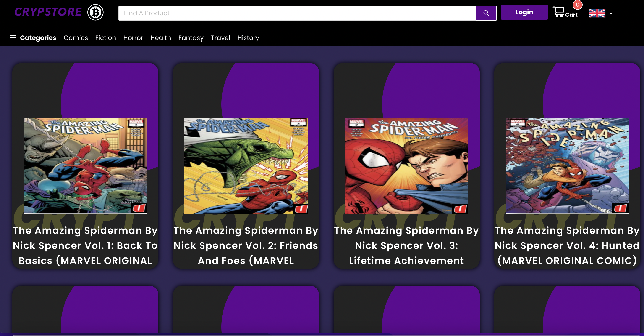Image resolution: width=644 pixels, height=336 pixels.
Task: Open the Fantasy category link
Action: (191, 38)
